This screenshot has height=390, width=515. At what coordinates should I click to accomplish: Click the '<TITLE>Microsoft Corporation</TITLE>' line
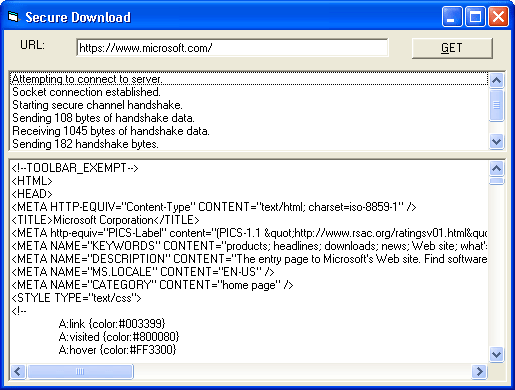point(105,220)
